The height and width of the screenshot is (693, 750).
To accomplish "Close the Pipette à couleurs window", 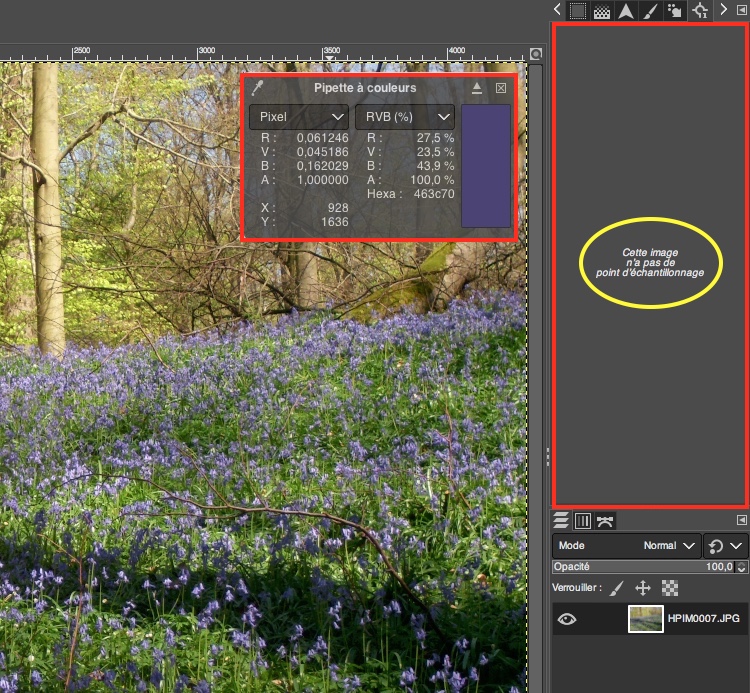I will [x=501, y=88].
